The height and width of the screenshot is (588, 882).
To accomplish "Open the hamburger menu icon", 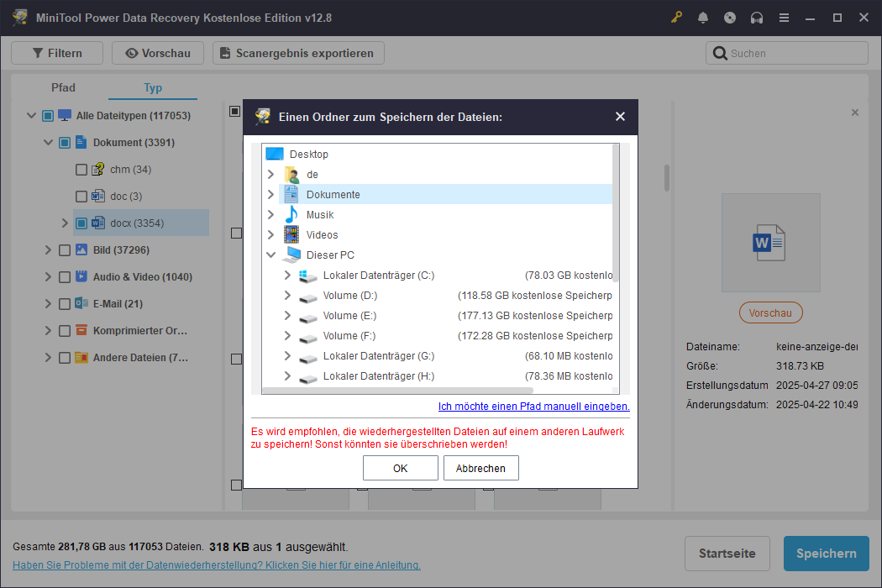I will pos(784,17).
